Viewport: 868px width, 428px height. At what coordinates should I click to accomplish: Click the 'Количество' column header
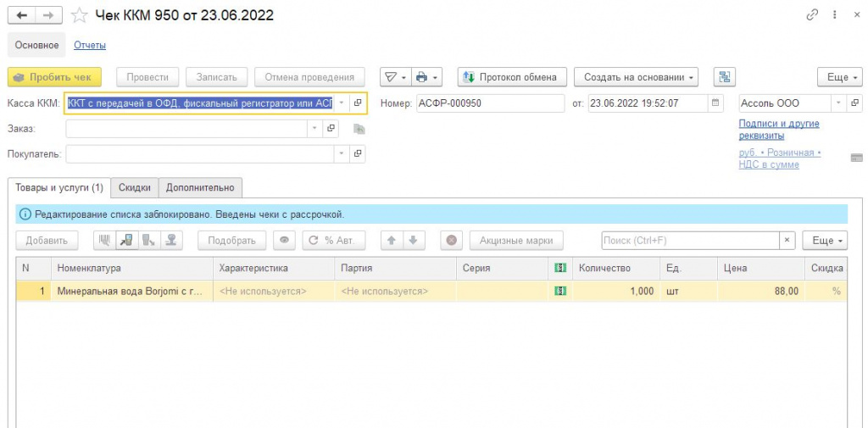point(615,268)
